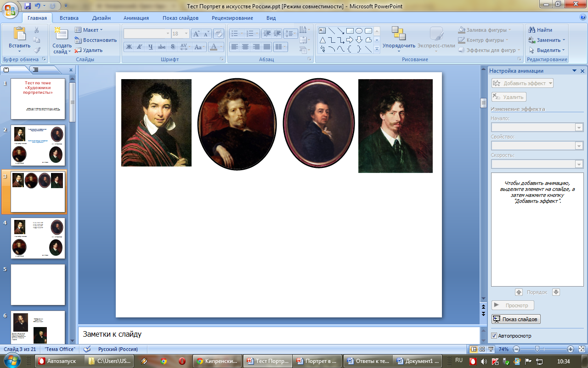Viewport: 588px width, 368px height.
Task: Apply text shadow with S icon
Action: pyautogui.click(x=172, y=47)
